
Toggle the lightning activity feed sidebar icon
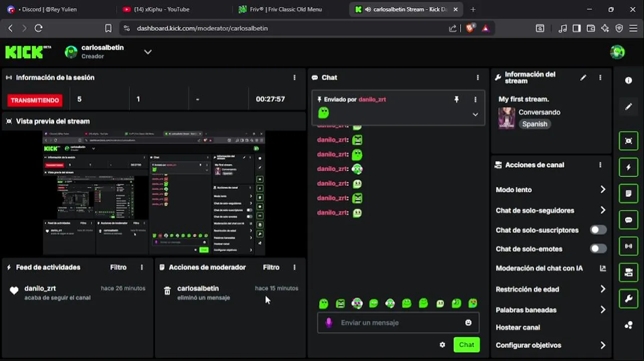(x=628, y=167)
